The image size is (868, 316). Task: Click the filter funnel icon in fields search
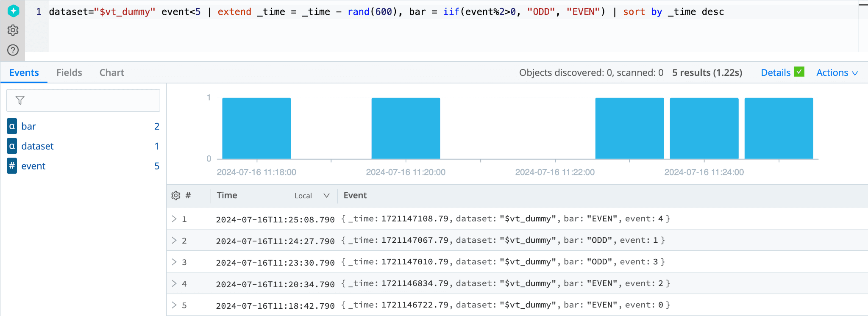pyautogui.click(x=20, y=100)
